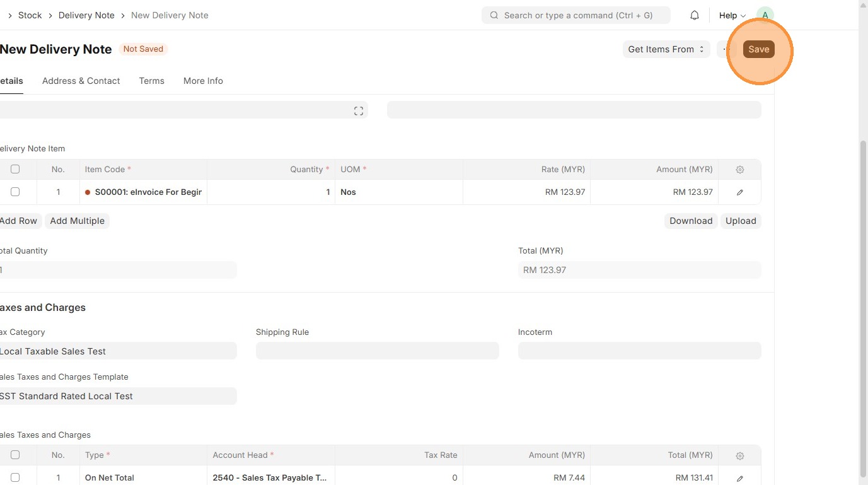868x485 pixels.
Task: Switch to the Address & Contact tab
Action: point(81,81)
